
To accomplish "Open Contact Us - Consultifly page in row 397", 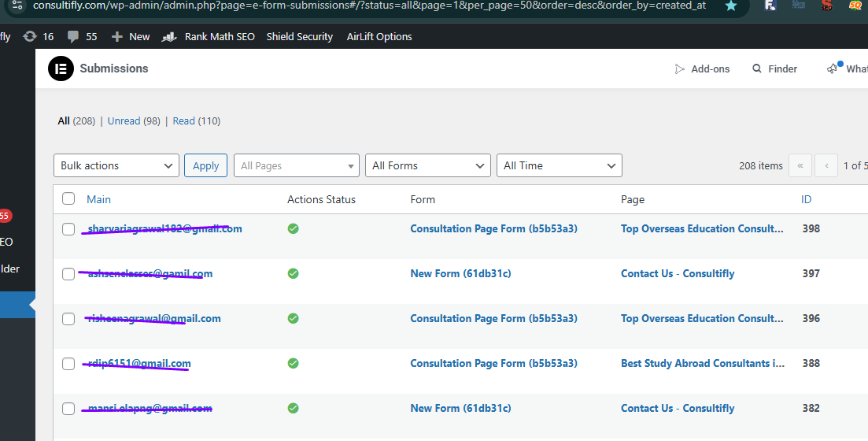I will click(678, 274).
